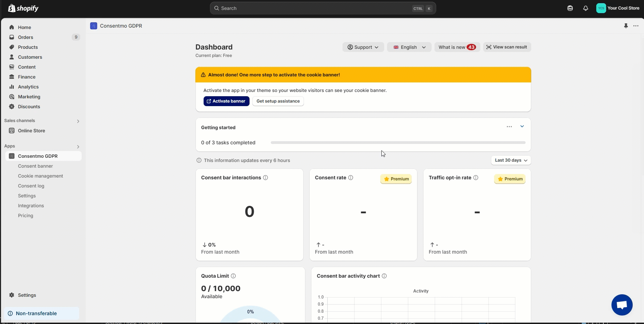Image resolution: width=644 pixels, height=324 pixels.
Task: Open the Support dropdown
Action: pos(363,47)
